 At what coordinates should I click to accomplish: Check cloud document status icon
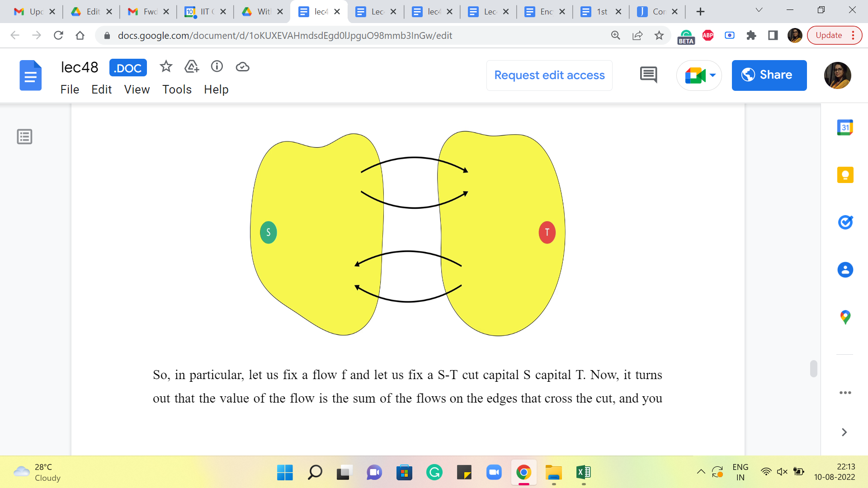[243, 67]
